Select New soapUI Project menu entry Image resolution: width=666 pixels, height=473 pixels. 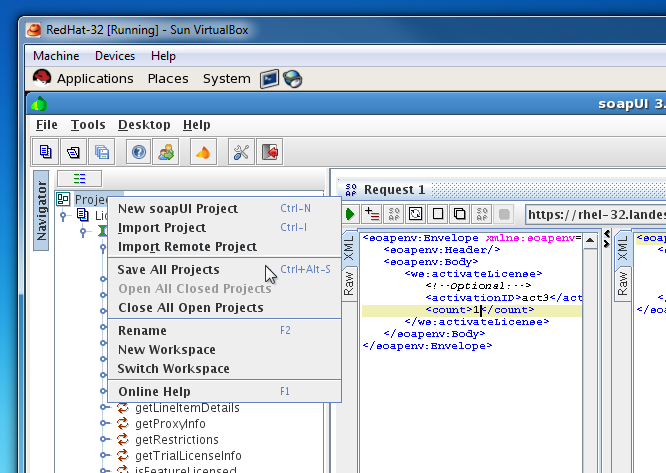225,208
